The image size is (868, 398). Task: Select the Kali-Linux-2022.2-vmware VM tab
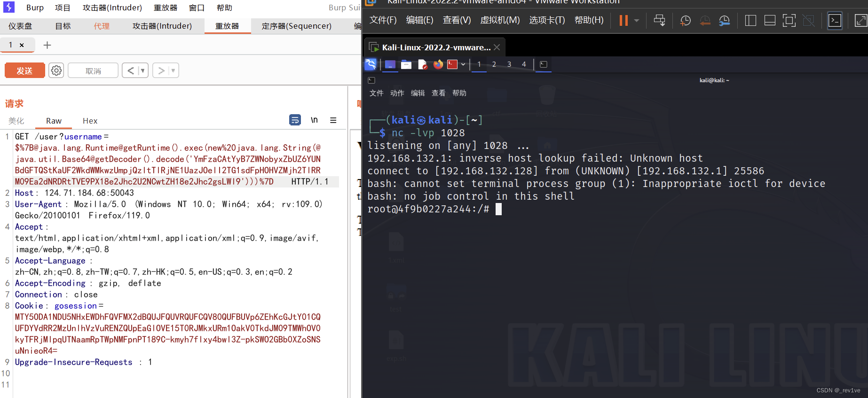[436, 47]
